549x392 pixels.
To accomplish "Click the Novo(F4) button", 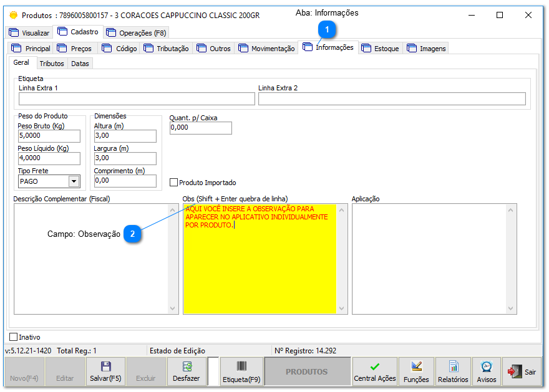I will (x=24, y=371).
